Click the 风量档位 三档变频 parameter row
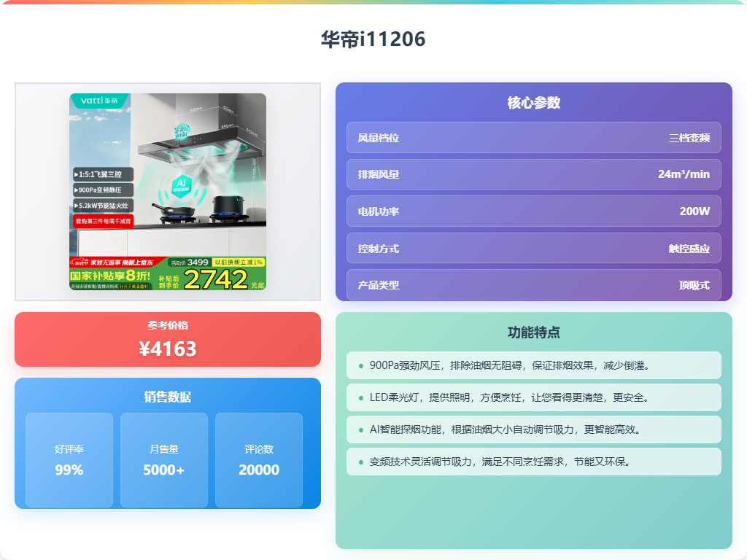Viewport: 747px width, 560px height. pos(533,138)
